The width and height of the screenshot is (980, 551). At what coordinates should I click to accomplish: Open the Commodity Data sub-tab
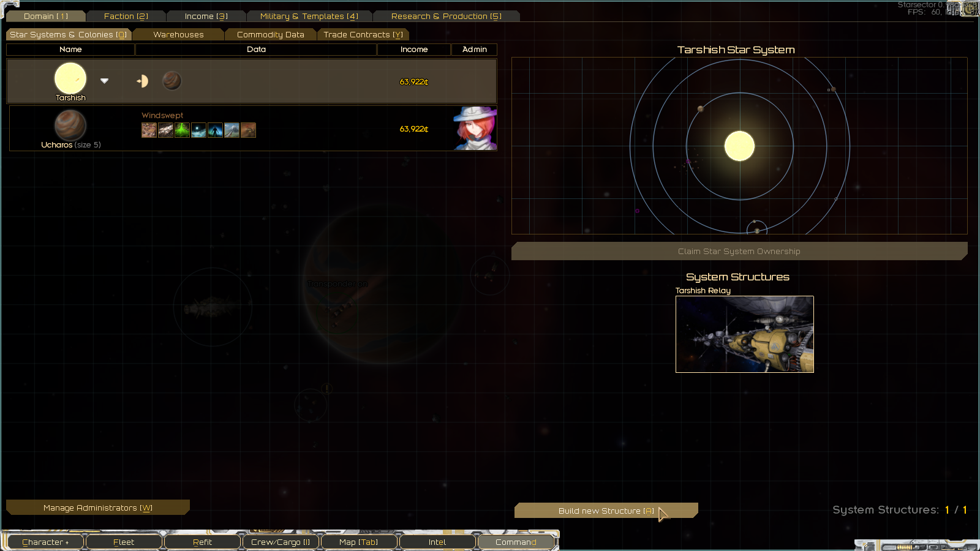tap(271, 35)
